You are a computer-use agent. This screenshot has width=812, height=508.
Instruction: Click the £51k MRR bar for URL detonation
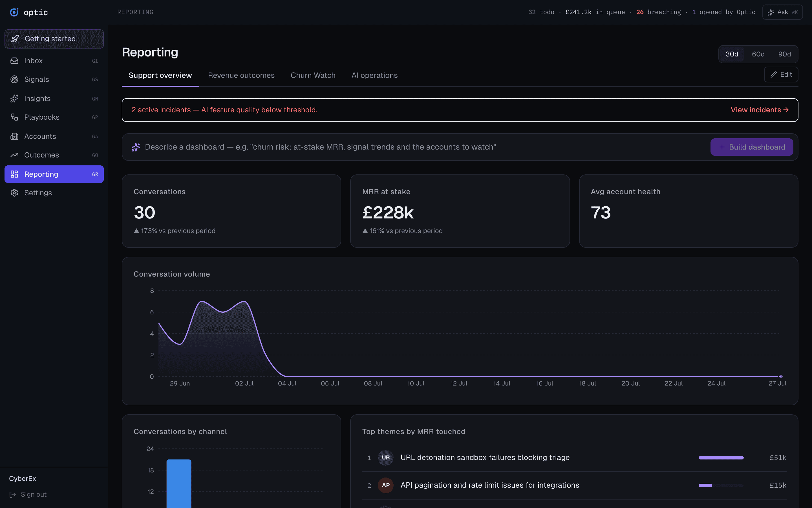tap(721, 457)
